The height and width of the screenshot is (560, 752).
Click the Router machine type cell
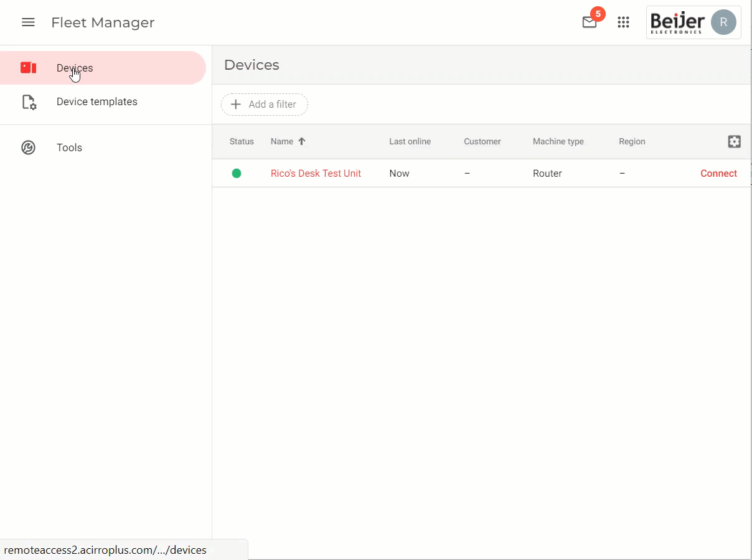tap(547, 174)
